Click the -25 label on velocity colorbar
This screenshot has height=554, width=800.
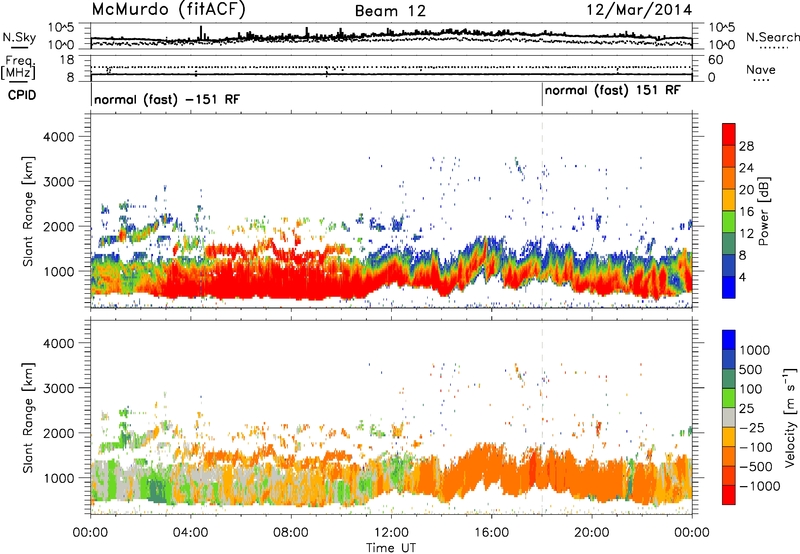[x=754, y=428]
